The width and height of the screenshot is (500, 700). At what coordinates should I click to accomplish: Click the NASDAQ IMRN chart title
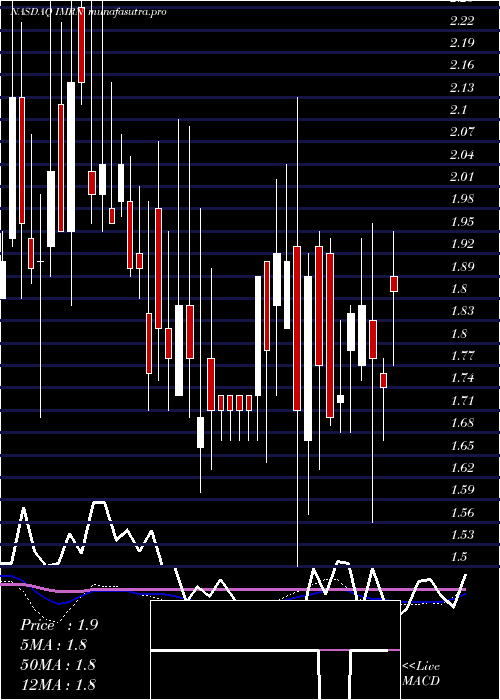point(47,12)
